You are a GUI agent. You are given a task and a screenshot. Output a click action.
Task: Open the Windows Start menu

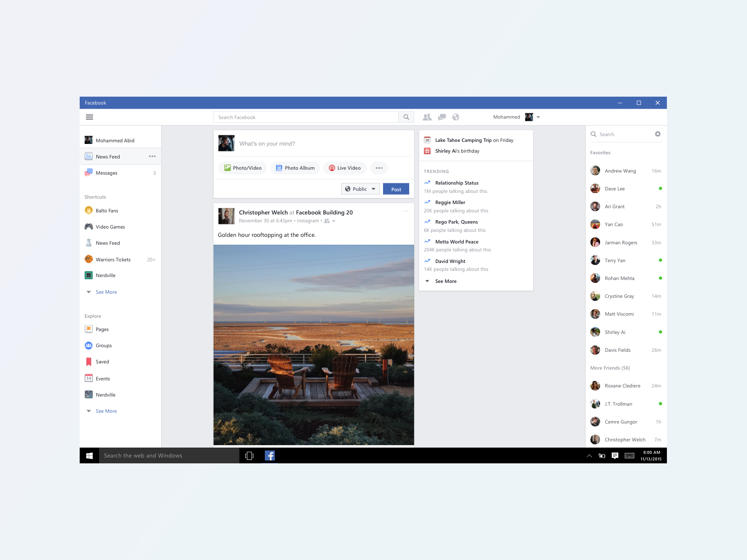point(89,455)
